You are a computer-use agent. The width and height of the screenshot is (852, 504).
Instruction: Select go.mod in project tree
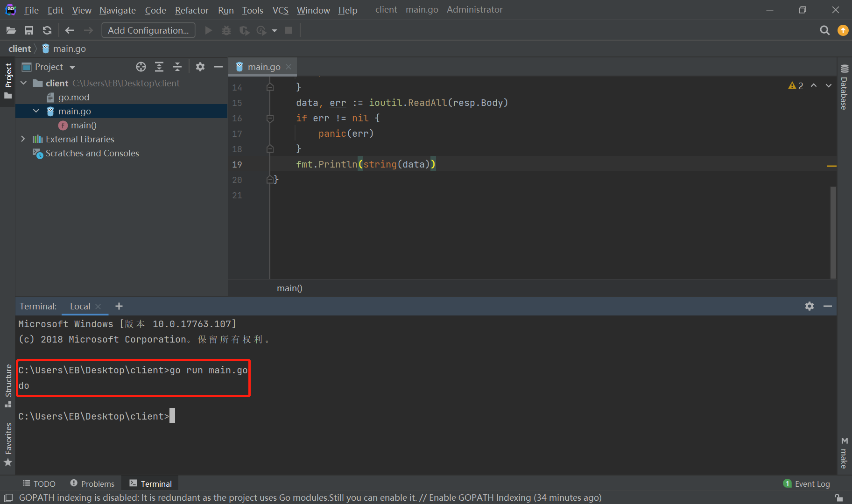[74, 97]
